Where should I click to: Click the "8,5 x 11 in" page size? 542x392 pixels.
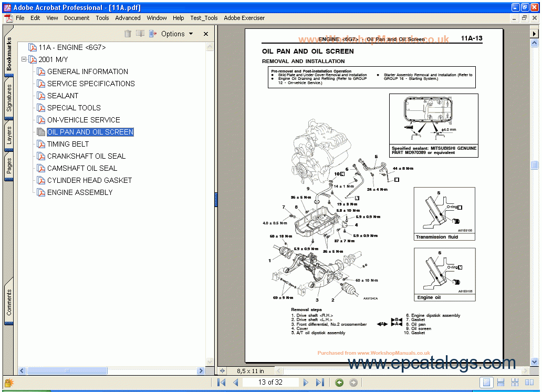click(251, 371)
